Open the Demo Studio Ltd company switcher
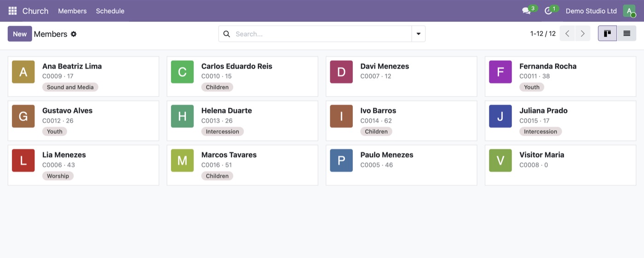This screenshot has width=644, height=258. (x=591, y=11)
